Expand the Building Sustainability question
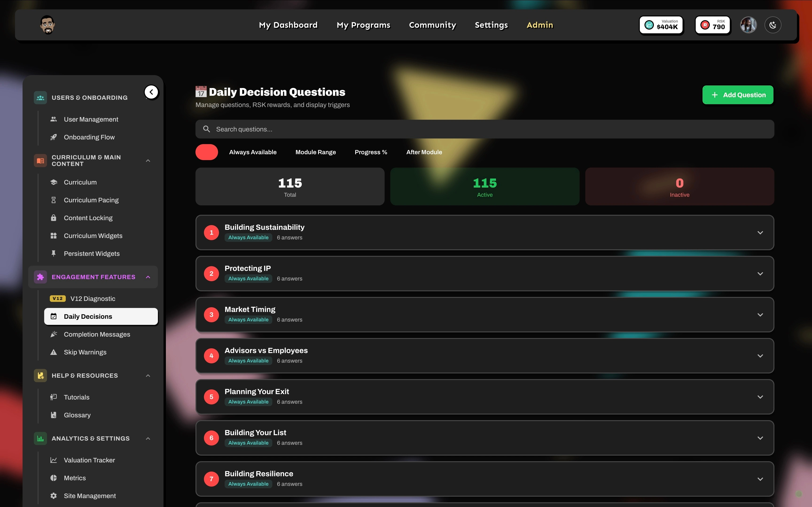The height and width of the screenshot is (507, 812). click(x=760, y=233)
